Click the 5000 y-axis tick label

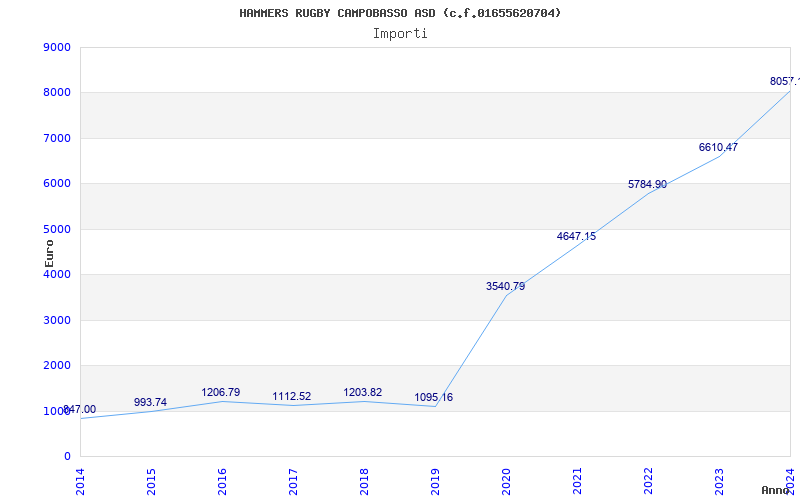pyautogui.click(x=58, y=229)
